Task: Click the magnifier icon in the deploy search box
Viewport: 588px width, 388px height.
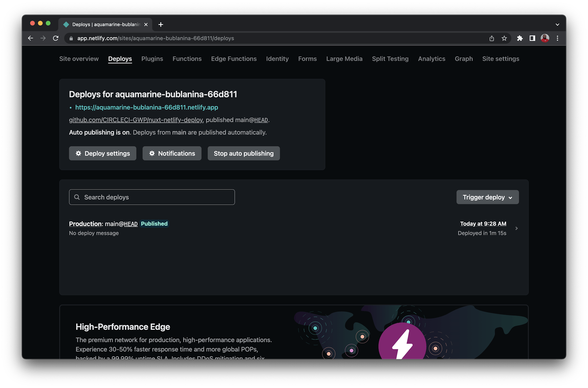Action: [77, 197]
